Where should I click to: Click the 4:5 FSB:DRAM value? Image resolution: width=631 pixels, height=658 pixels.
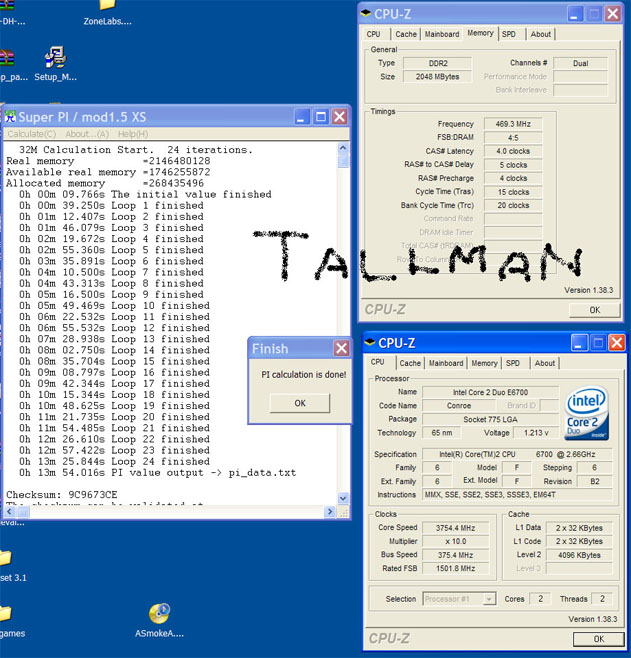coord(513,138)
